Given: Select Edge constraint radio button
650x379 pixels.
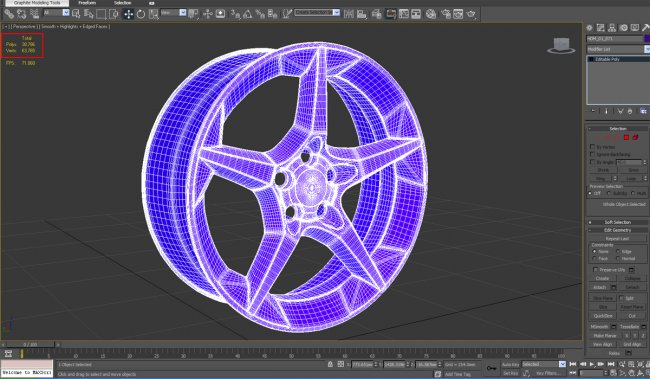Looking at the screenshot, I should [618, 251].
